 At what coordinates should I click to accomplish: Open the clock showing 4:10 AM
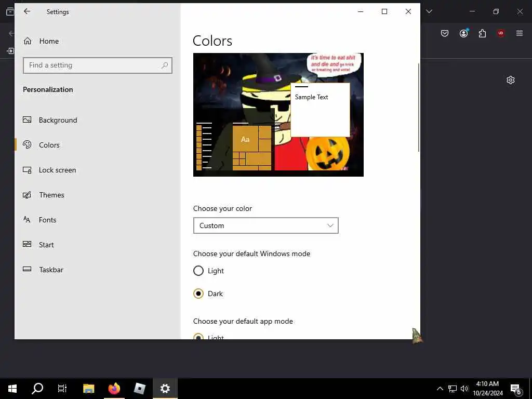point(488,389)
